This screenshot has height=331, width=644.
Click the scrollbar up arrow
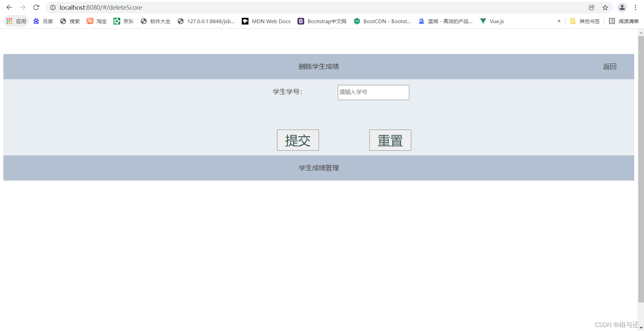point(641,33)
